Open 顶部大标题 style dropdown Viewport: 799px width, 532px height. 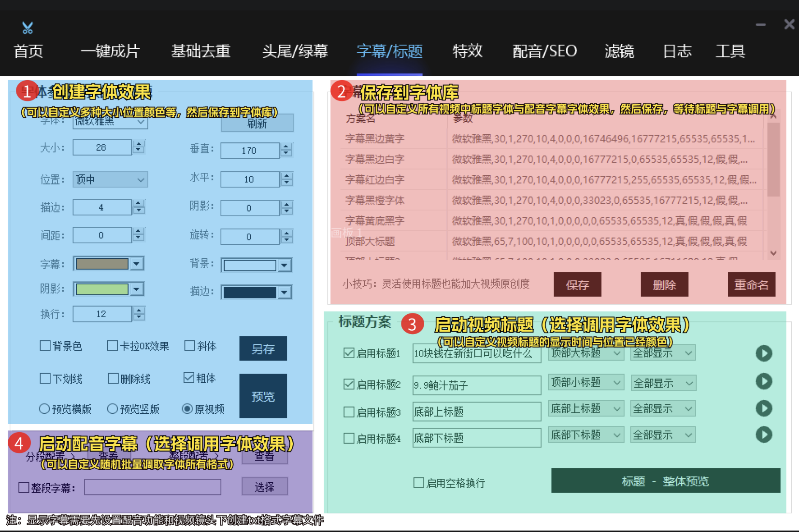pos(586,353)
